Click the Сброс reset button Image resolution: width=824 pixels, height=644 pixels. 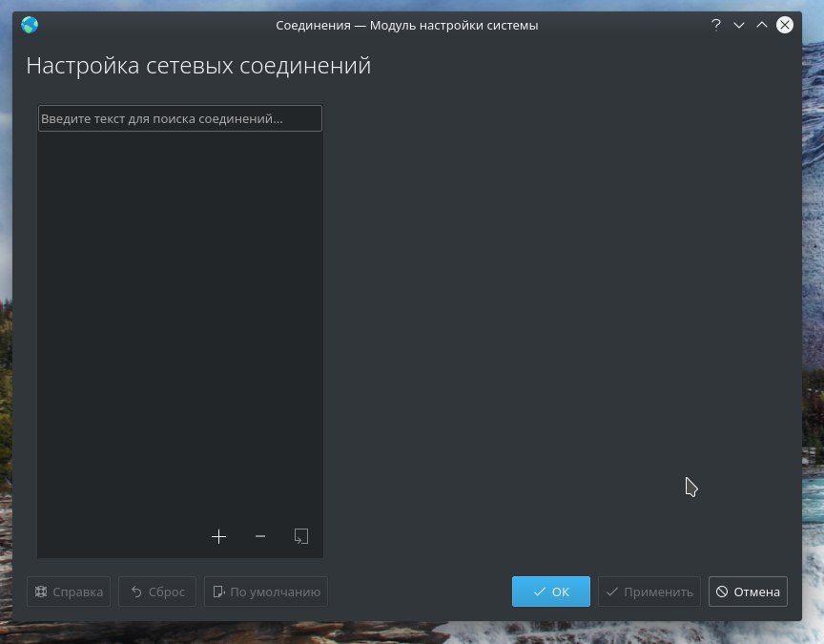point(157,592)
